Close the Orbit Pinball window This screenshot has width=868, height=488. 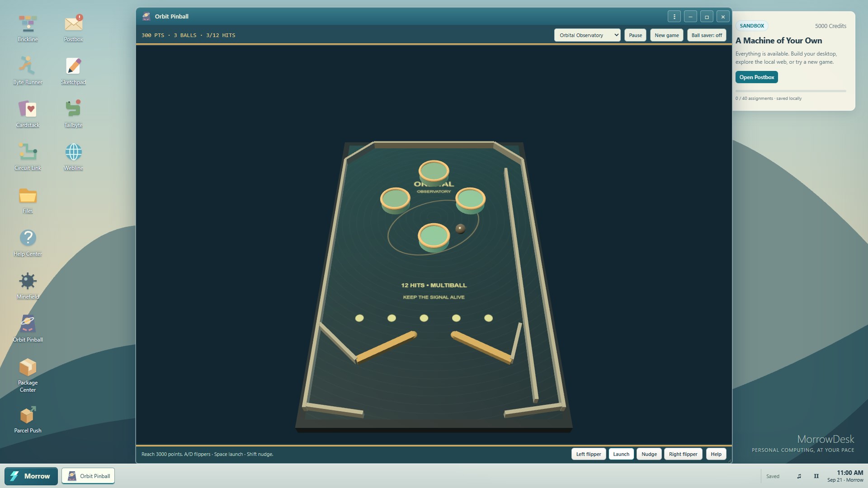click(x=723, y=16)
